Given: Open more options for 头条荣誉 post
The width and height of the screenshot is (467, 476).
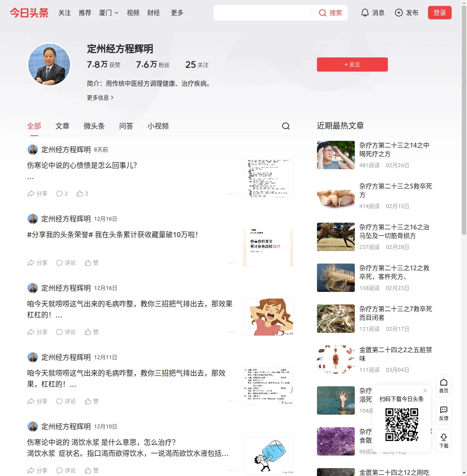Looking at the screenshot, I should tap(231, 263).
